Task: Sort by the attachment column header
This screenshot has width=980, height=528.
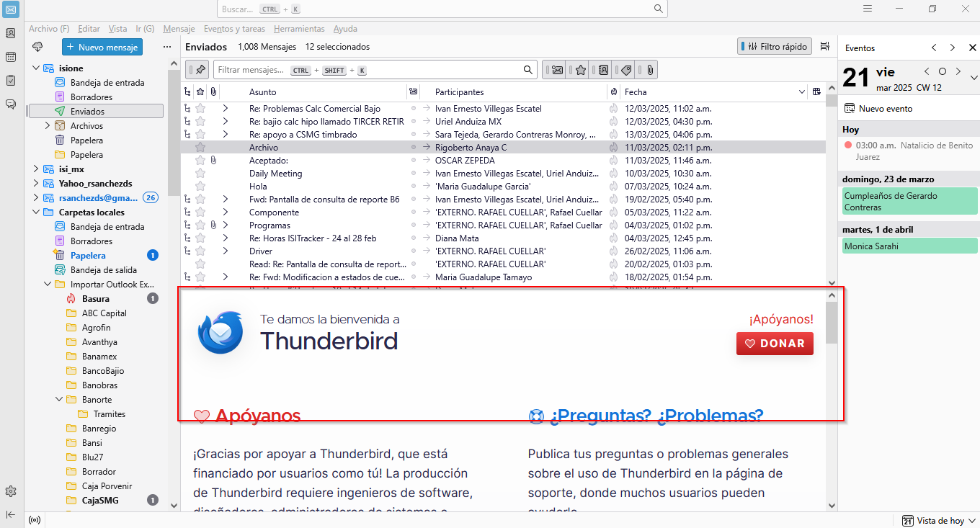Action: coord(213,92)
